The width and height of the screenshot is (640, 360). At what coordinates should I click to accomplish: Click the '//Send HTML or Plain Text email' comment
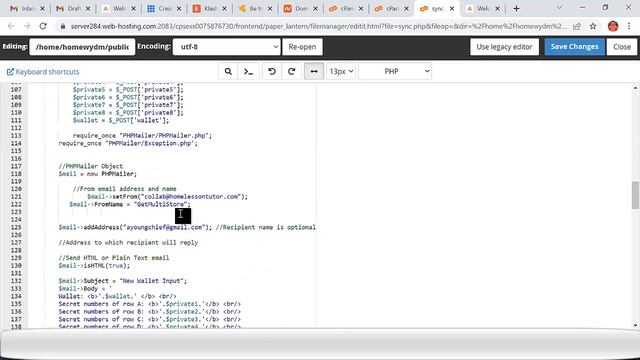(114, 258)
